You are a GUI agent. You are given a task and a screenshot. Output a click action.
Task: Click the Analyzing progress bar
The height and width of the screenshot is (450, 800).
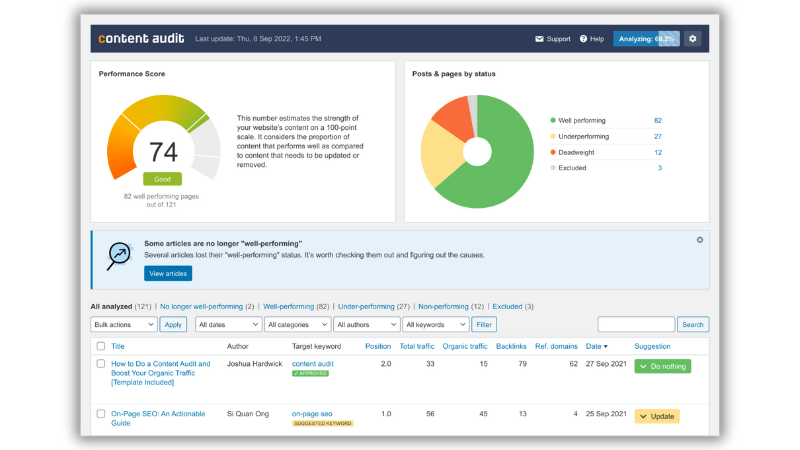[646, 39]
